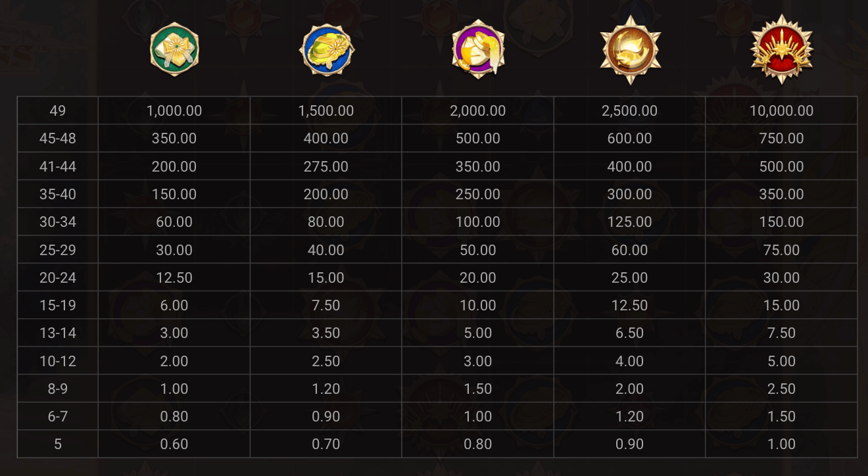
Task: Click the 125.00 payout cell
Action: pos(629,222)
